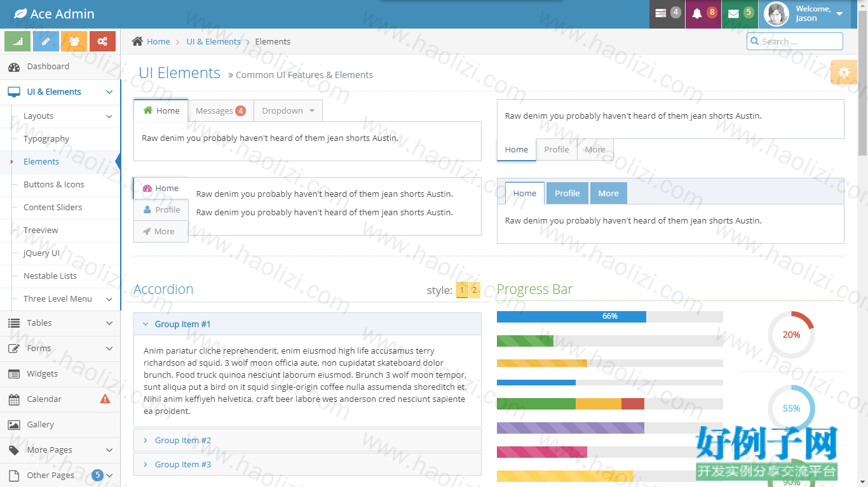Click the user icon in left-side Profile tab
This screenshot has height=487, width=868.
[147, 210]
